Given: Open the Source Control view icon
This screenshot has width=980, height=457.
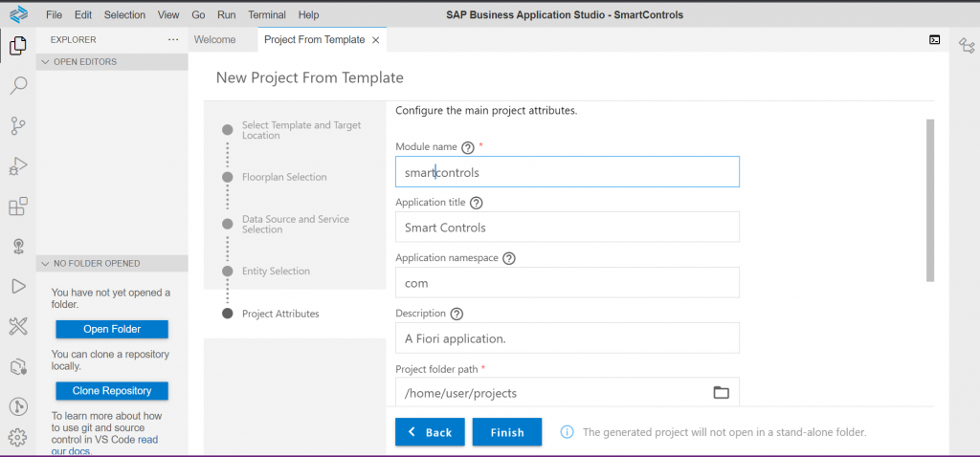Looking at the screenshot, I should [x=18, y=125].
